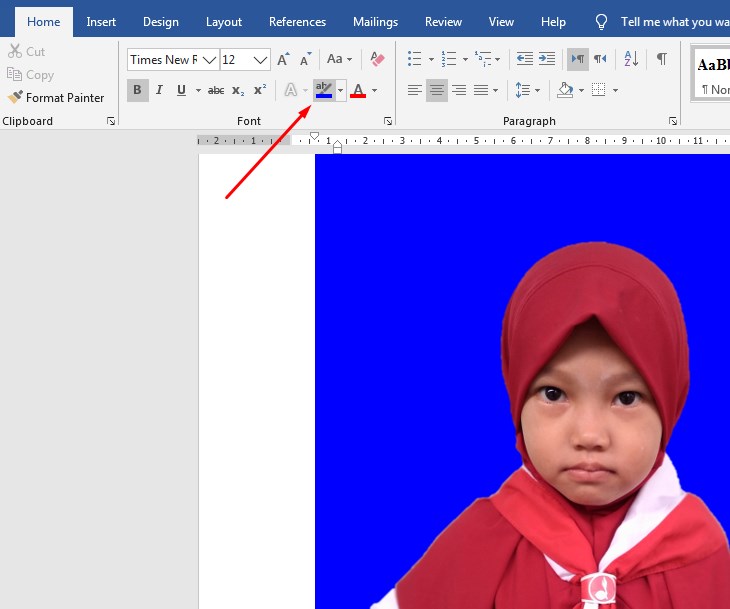Toggle Center alignment
Viewport: 730px width, 609px height.
point(437,90)
